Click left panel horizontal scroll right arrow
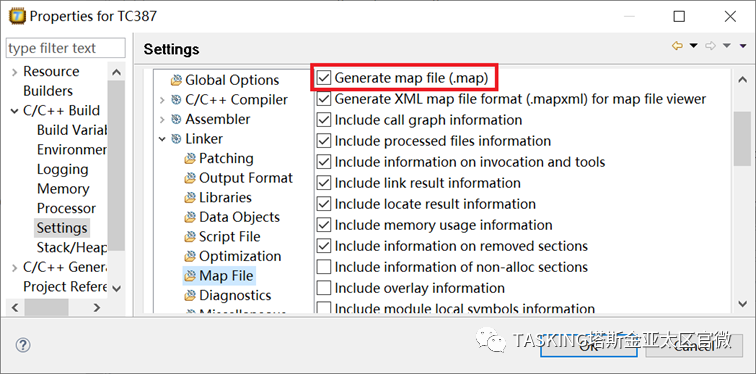 coord(97,307)
